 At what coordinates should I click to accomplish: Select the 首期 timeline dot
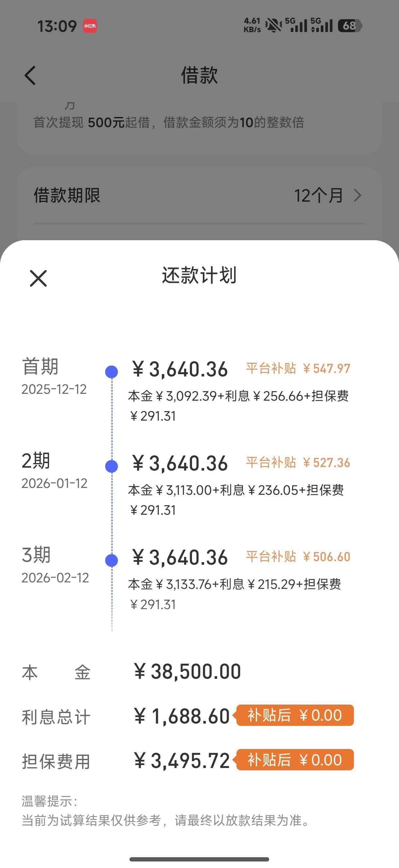[112, 372]
